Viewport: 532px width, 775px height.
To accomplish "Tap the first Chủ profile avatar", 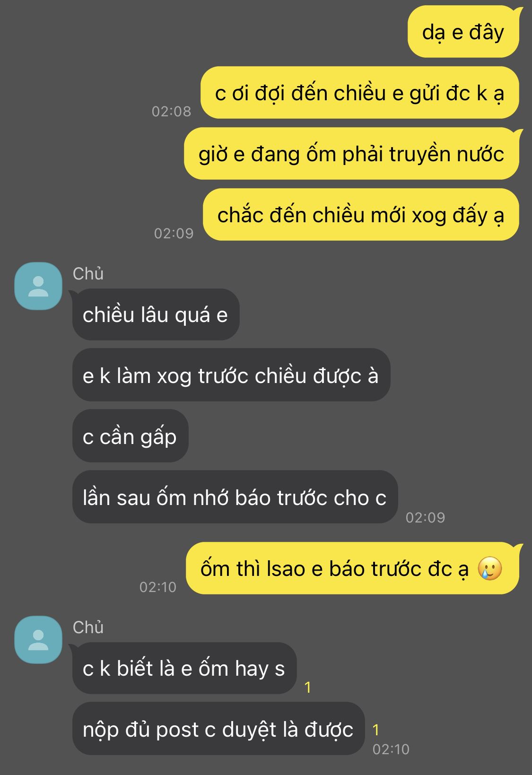I will pyautogui.click(x=38, y=286).
